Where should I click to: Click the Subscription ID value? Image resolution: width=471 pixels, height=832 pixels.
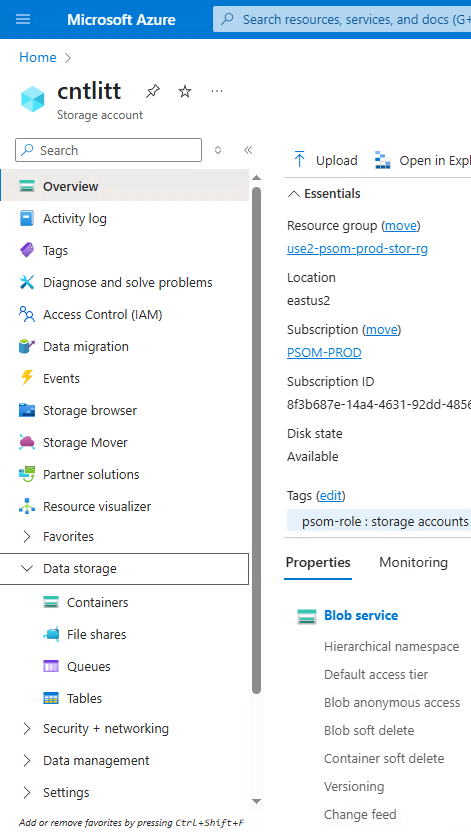(x=379, y=404)
